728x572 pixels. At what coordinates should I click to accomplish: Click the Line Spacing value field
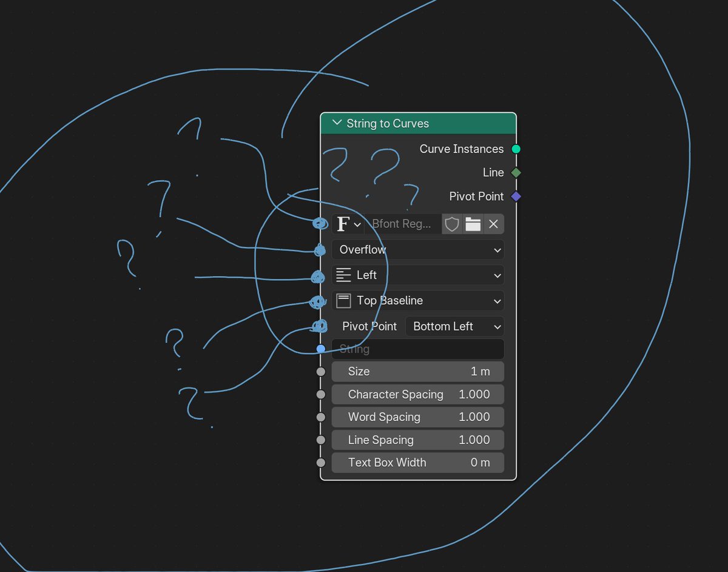click(x=418, y=440)
